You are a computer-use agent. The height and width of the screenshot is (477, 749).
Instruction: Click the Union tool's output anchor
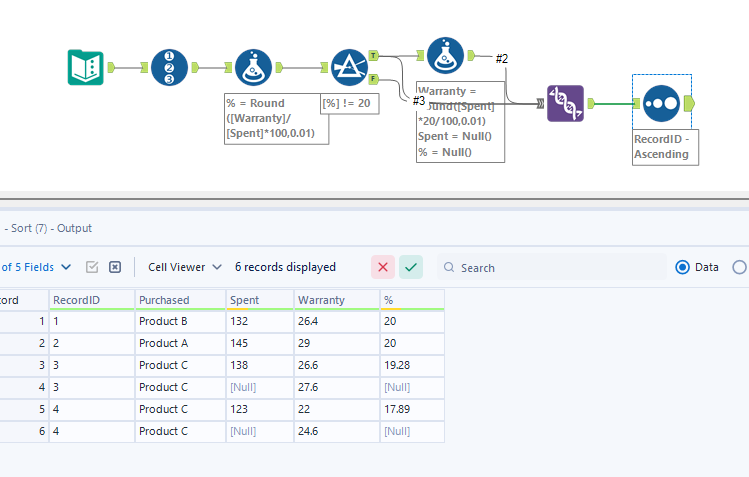click(591, 103)
